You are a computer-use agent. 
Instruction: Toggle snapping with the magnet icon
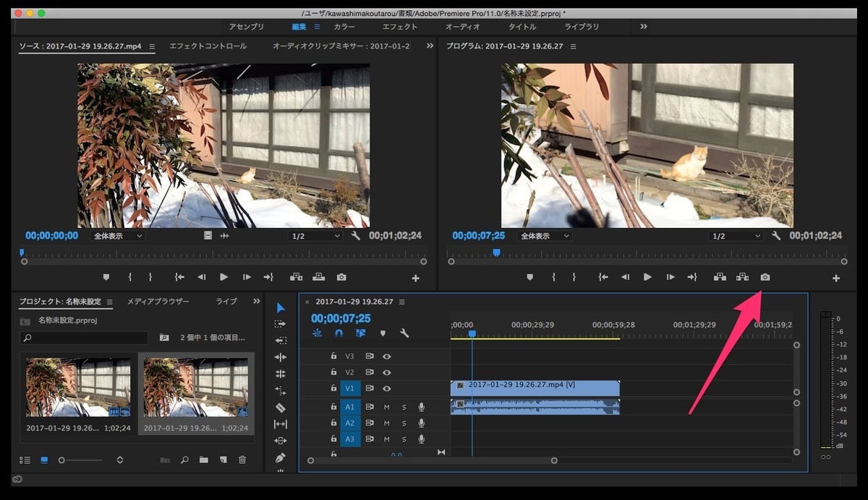click(339, 333)
